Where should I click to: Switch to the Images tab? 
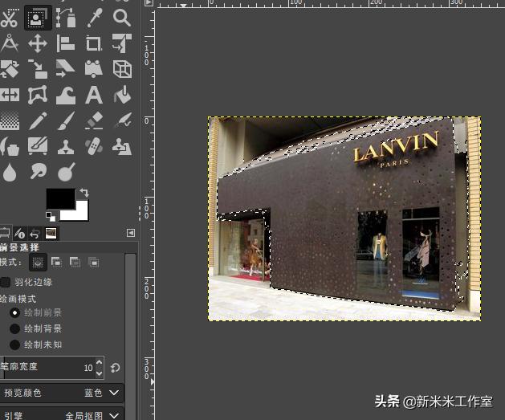(x=51, y=233)
